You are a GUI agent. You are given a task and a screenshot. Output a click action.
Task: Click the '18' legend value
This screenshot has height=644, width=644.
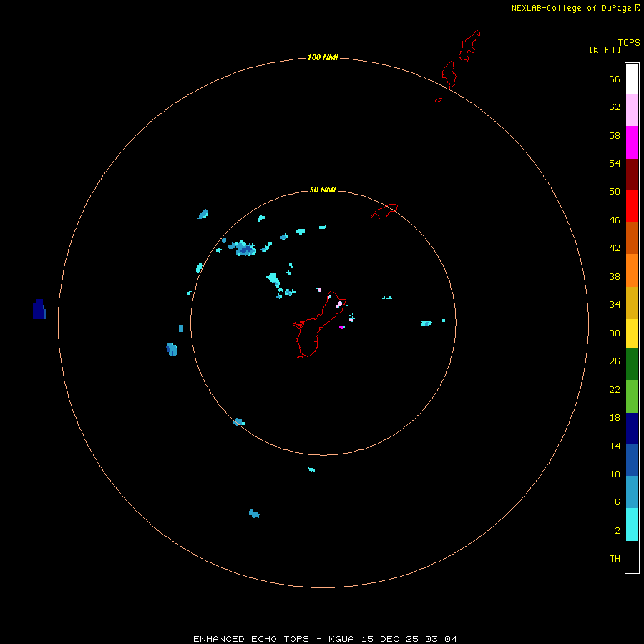(x=615, y=418)
